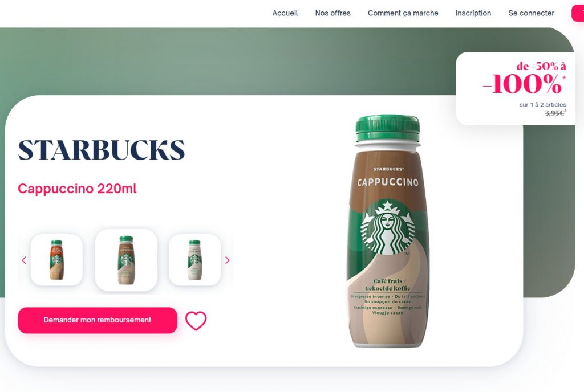The image size is (584, 392).
Task: Click Demander mon remboursement button
Action: pos(98,320)
